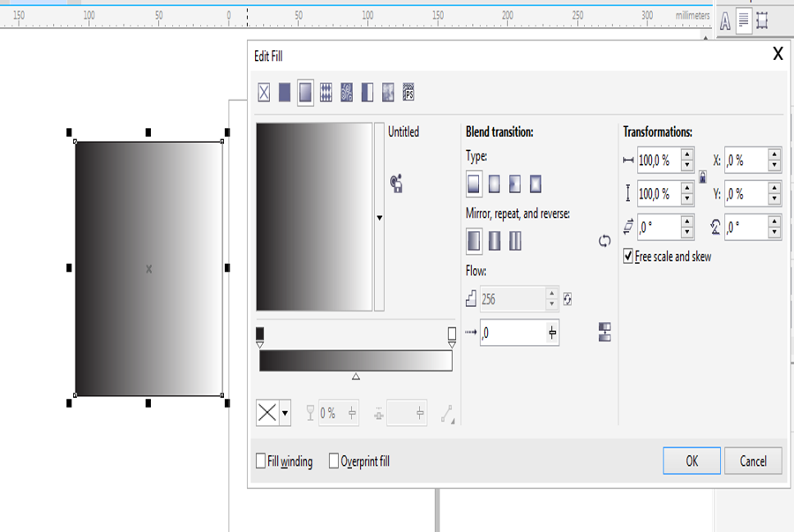The image size is (794, 532).
Task: Click the fountain fill preview thumbnail
Action: [x=314, y=217]
